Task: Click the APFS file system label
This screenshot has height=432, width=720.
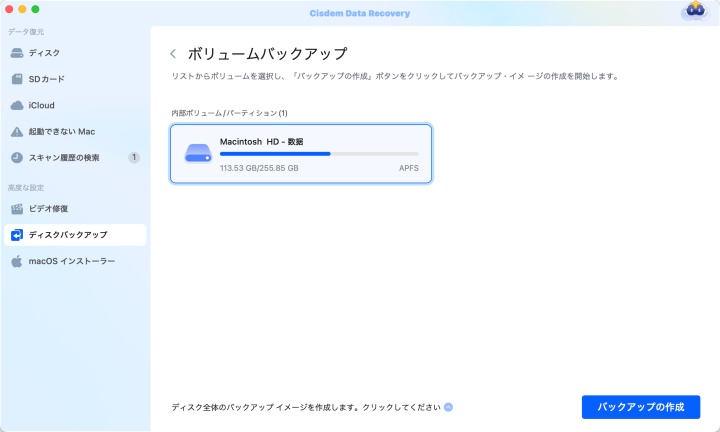Action: [x=409, y=168]
